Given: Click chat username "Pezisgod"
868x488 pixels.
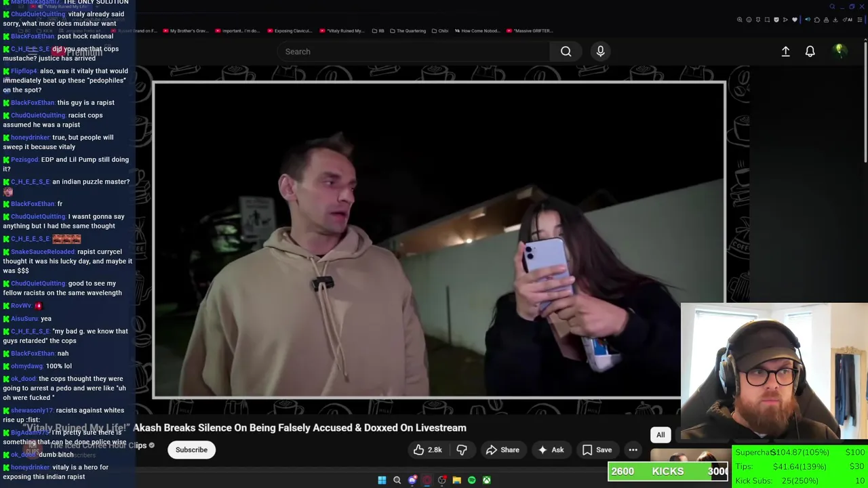Looking at the screenshot, I should [24, 160].
